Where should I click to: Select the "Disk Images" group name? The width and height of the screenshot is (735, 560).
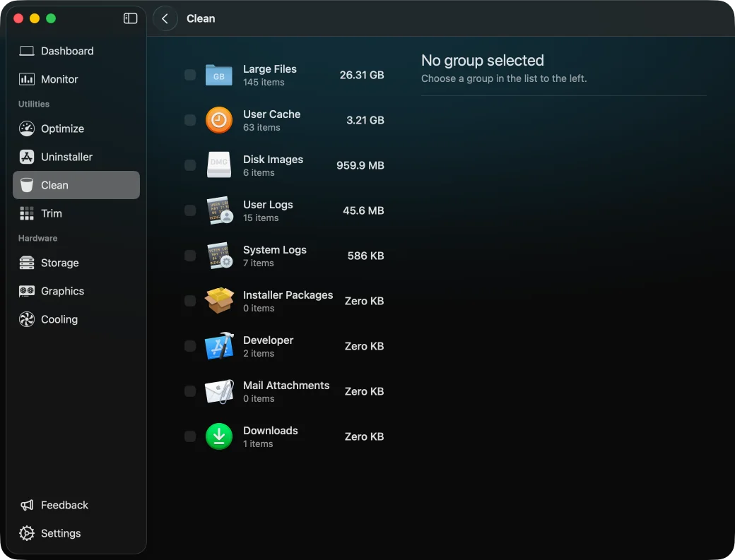click(274, 160)
